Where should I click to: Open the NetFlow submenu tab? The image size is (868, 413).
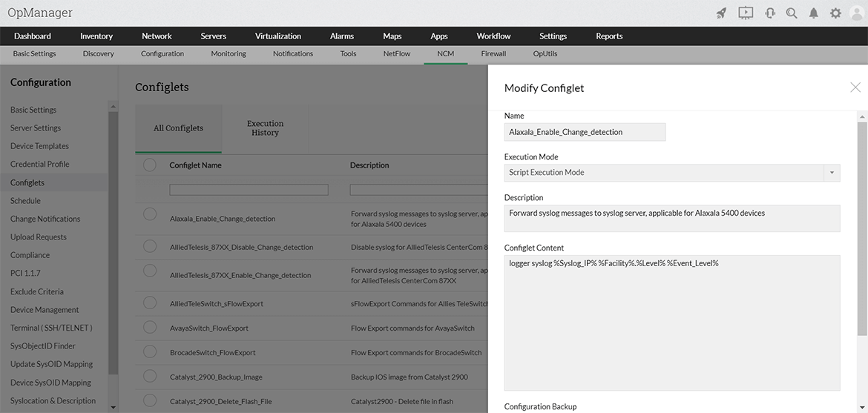tap(397, 54)
